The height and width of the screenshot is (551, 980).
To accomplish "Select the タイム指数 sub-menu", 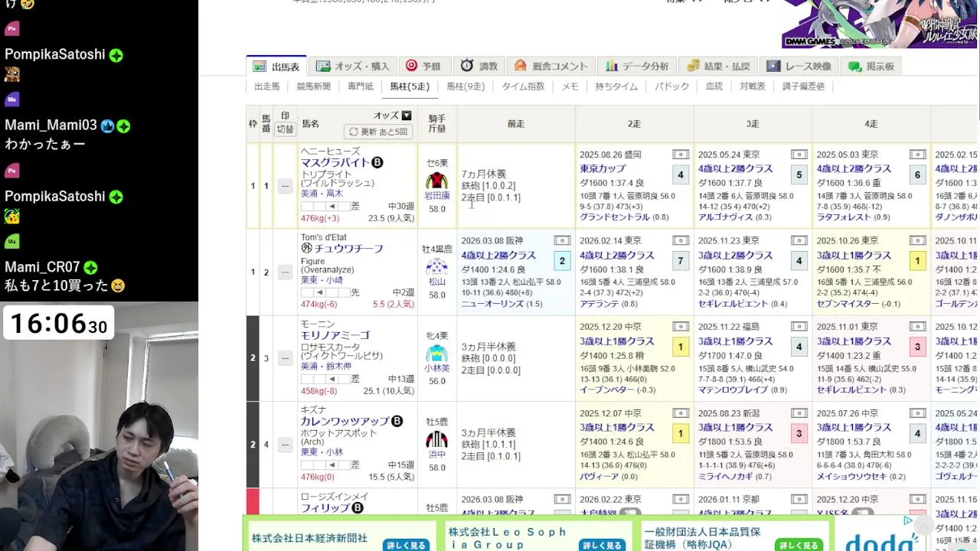I will [523, 86].
